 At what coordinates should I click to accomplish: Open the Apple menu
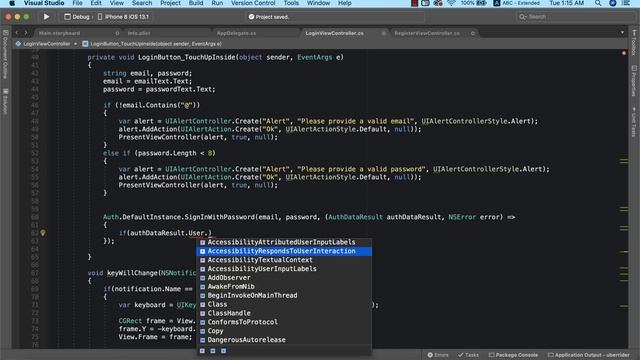coord(12,3)
